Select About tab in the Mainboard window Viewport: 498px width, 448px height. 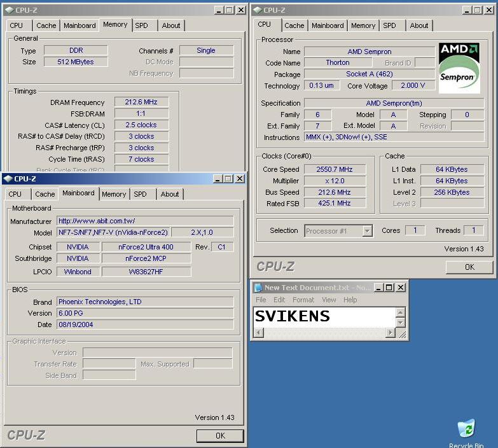[170, 194]
